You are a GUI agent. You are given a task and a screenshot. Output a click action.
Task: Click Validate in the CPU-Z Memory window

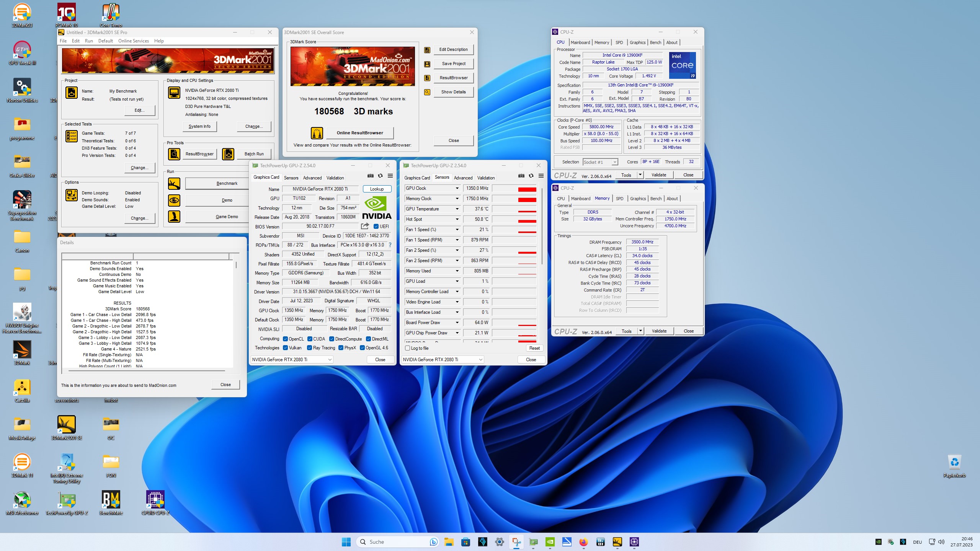tap(659, 331)
